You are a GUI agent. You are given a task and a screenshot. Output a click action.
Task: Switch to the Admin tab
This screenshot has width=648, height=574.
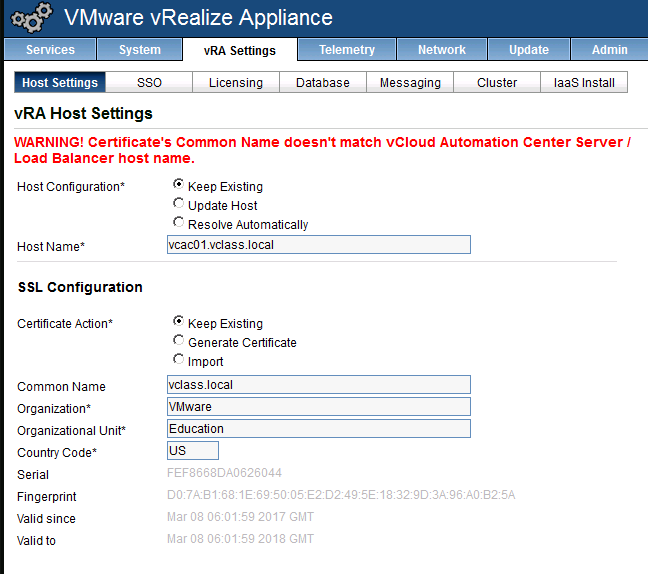point(609,50)
